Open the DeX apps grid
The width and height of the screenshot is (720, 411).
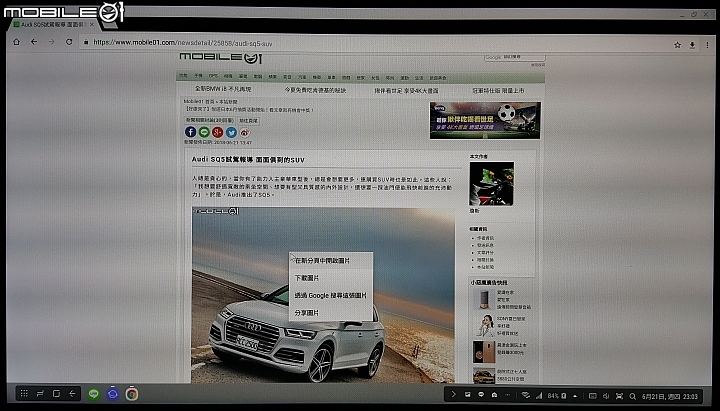tap(24, 394)
